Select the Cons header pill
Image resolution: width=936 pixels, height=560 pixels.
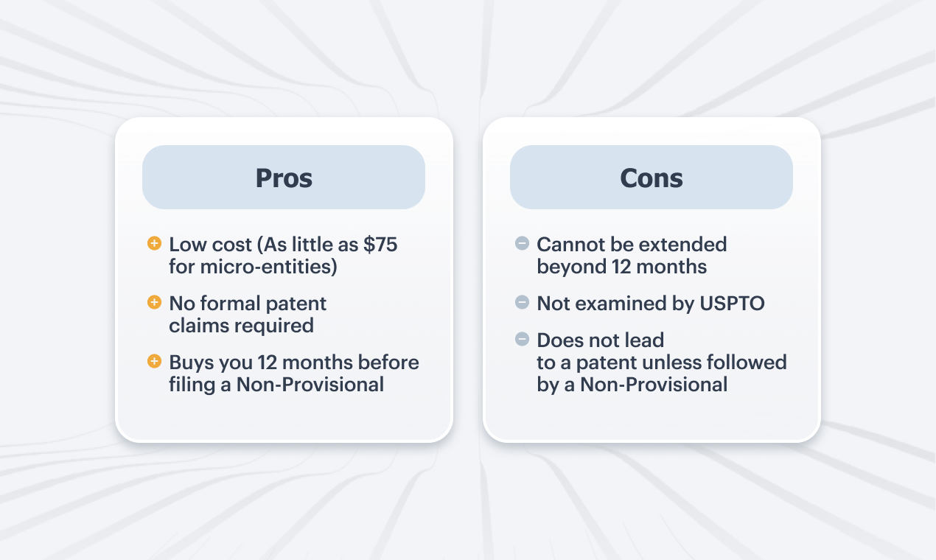tap(652, 177)
